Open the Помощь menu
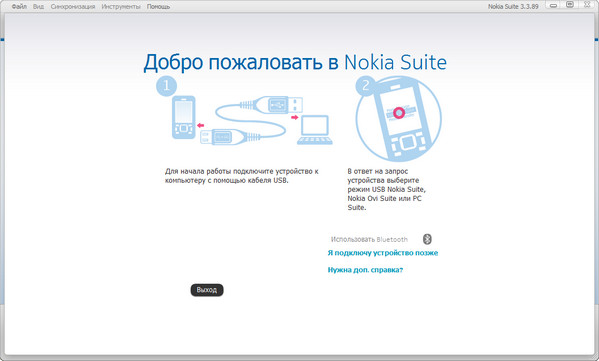The height and width of the screenshot is (361, 599). (158, 6)
